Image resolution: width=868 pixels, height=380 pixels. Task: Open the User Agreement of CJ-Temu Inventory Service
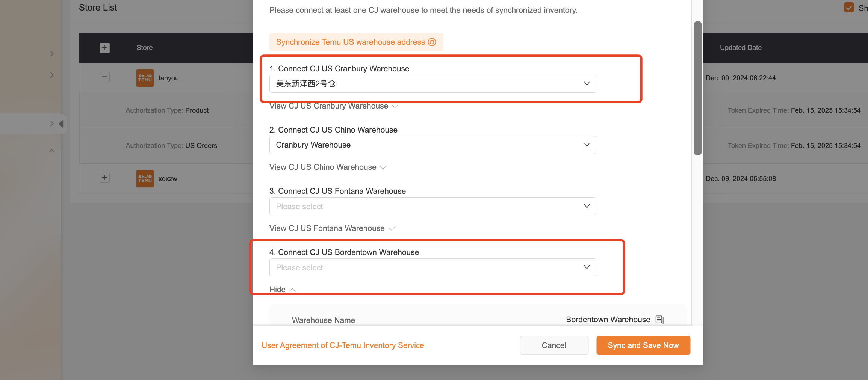click(x=343, y=345)
